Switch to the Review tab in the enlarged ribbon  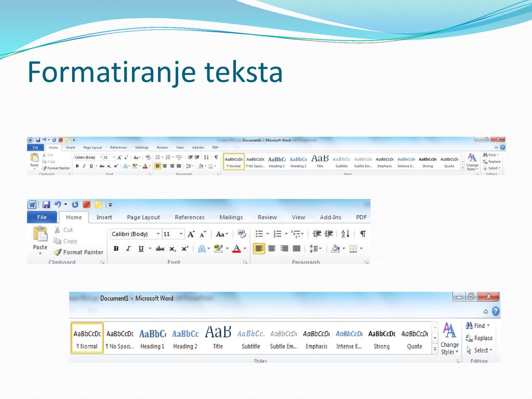[268, 217]
